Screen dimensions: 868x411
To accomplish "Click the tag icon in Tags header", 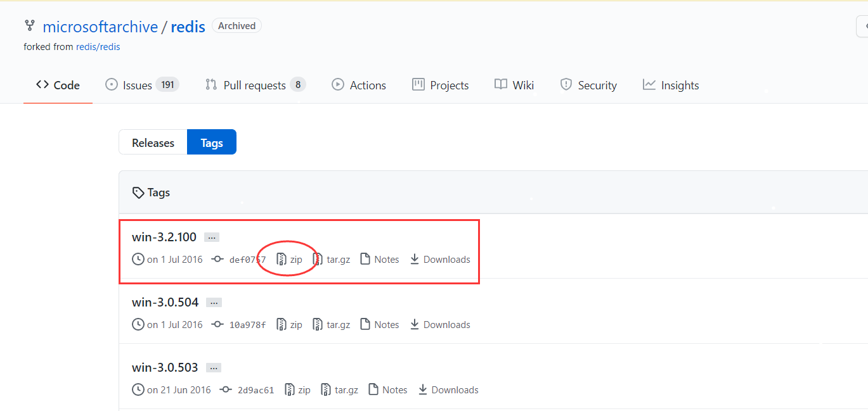I will [x=138, y=193].
